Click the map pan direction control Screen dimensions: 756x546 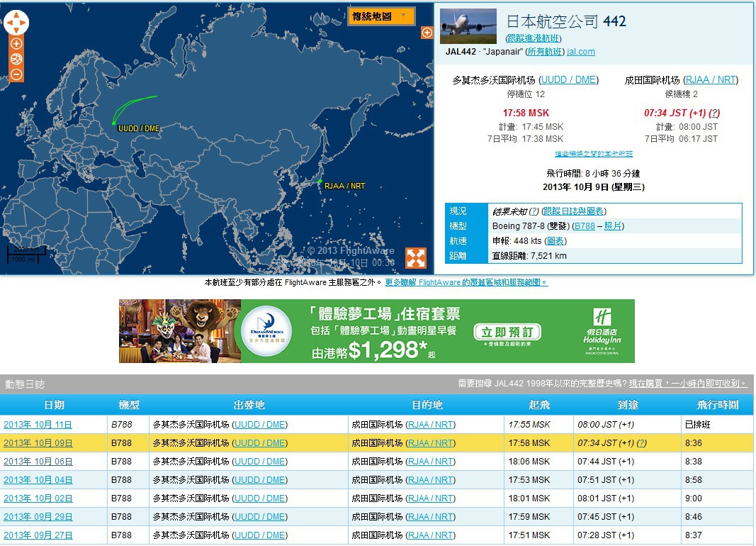click(x=16, y=22)
